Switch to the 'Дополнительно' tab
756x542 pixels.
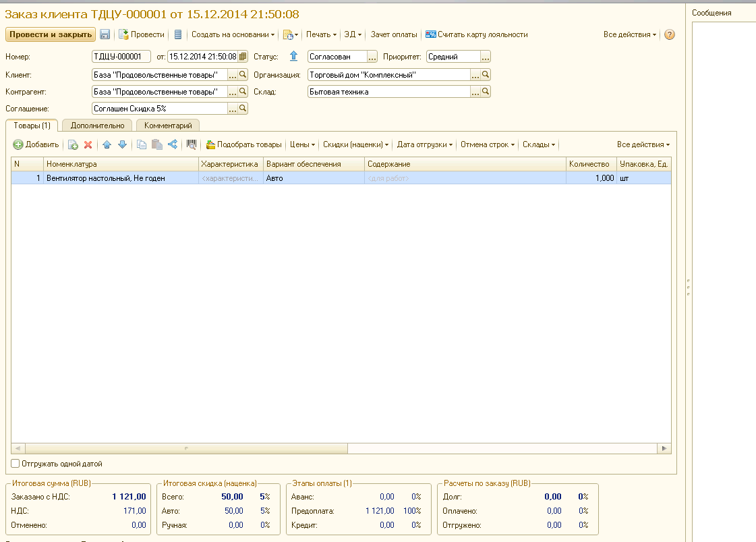(x=97, y=126)
